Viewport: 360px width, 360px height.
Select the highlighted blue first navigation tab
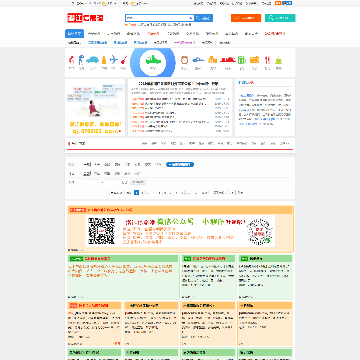click(74, 34)
